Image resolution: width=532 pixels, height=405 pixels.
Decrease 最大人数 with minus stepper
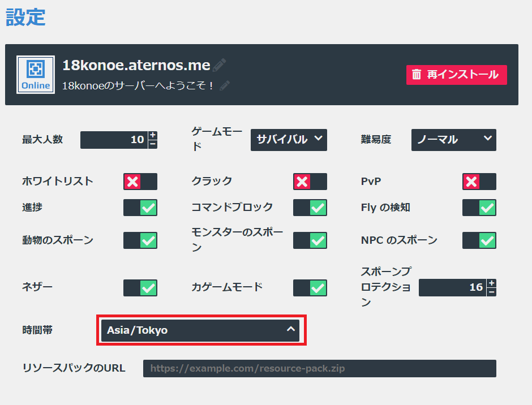coord(153,144)
